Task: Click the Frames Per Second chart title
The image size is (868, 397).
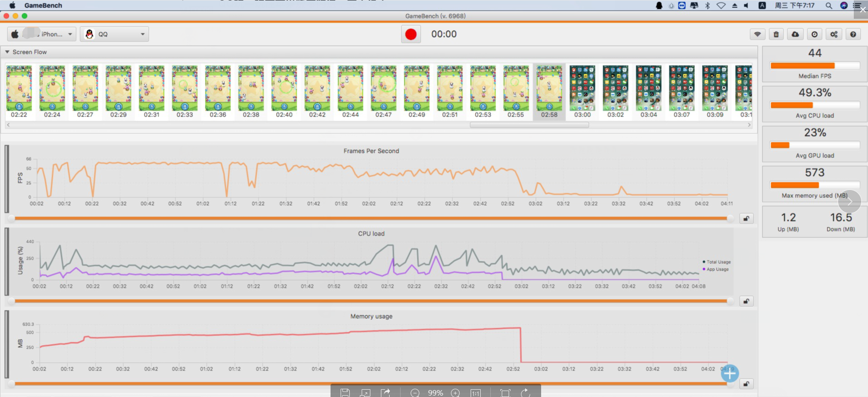Action: pos(371,151)
